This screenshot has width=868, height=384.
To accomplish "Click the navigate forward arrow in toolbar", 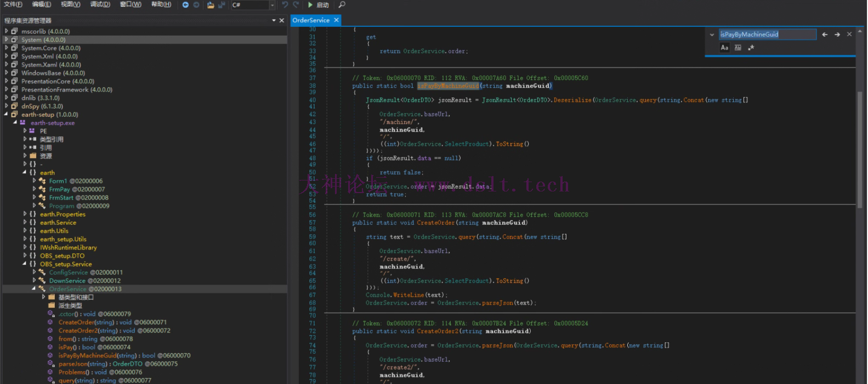I will (196, 5).
